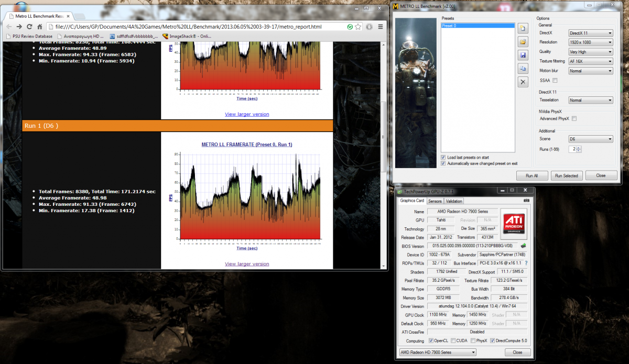
Task: Toggle the CUDA checkbox in GPU-Z
Action: (453, 341)
